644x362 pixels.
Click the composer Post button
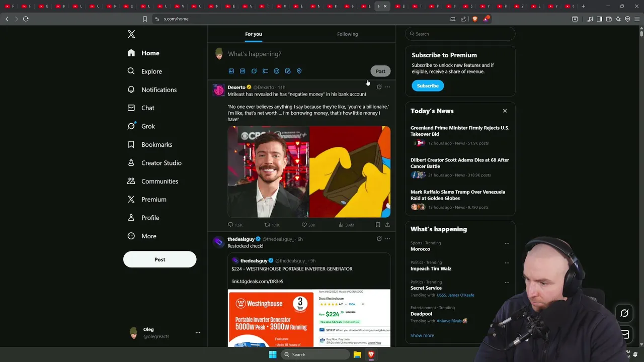click(x=380, y=71)
